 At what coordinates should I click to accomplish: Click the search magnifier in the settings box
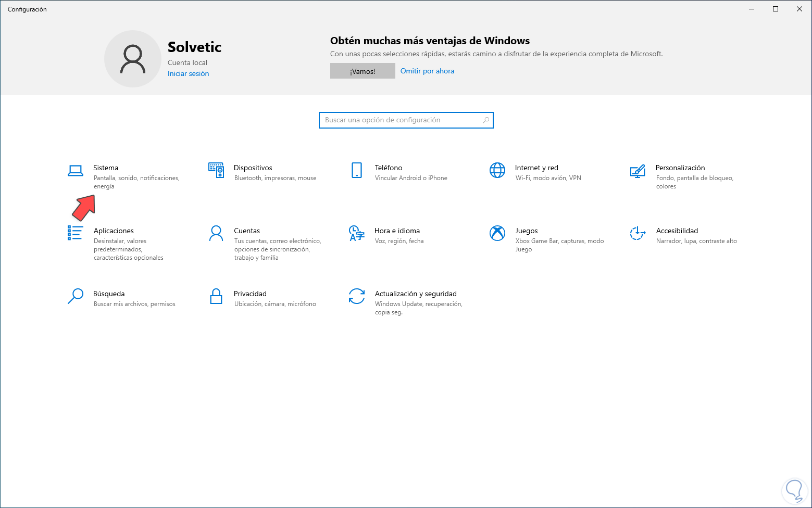486,120
